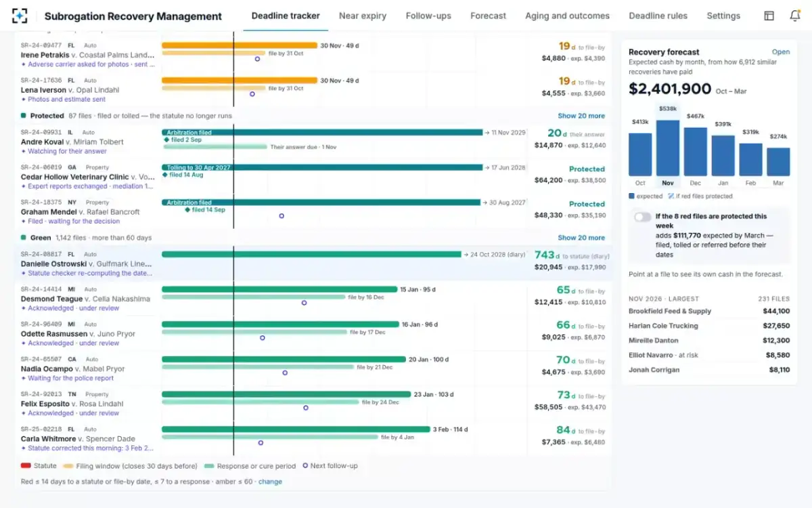Viewport: 812px width, 508px height.
Task: Open the Deadline rules tab
Action: [x=658, y=16]
